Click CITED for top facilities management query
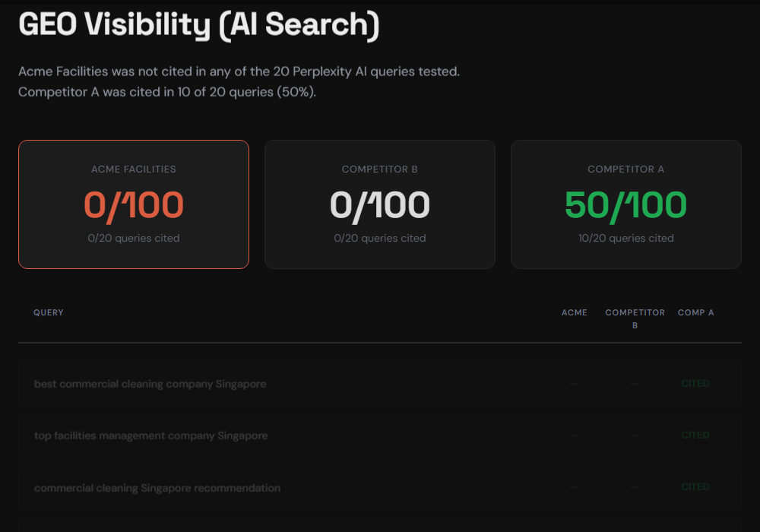The height and width of the screenshot is (532, 760). 695,435
